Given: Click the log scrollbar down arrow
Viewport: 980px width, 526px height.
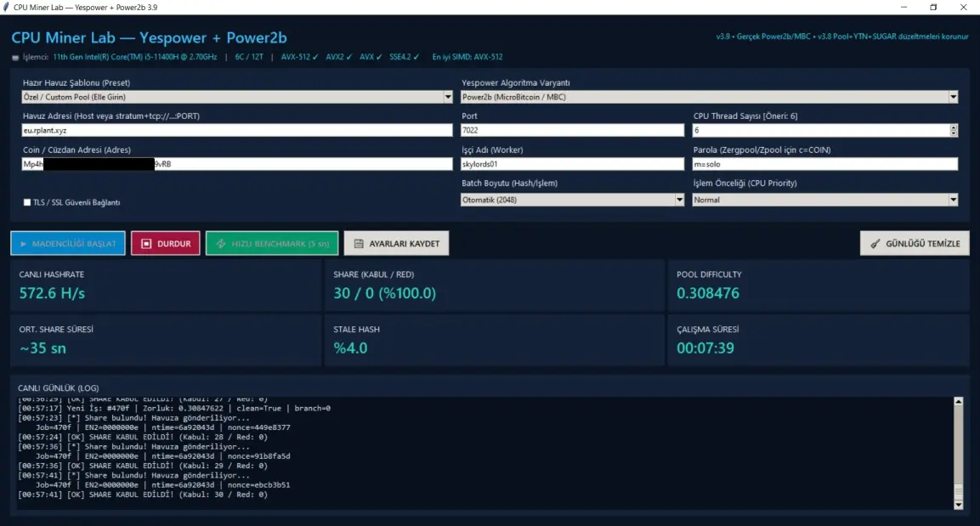Looking at the screenshot, I should [959, 505].
